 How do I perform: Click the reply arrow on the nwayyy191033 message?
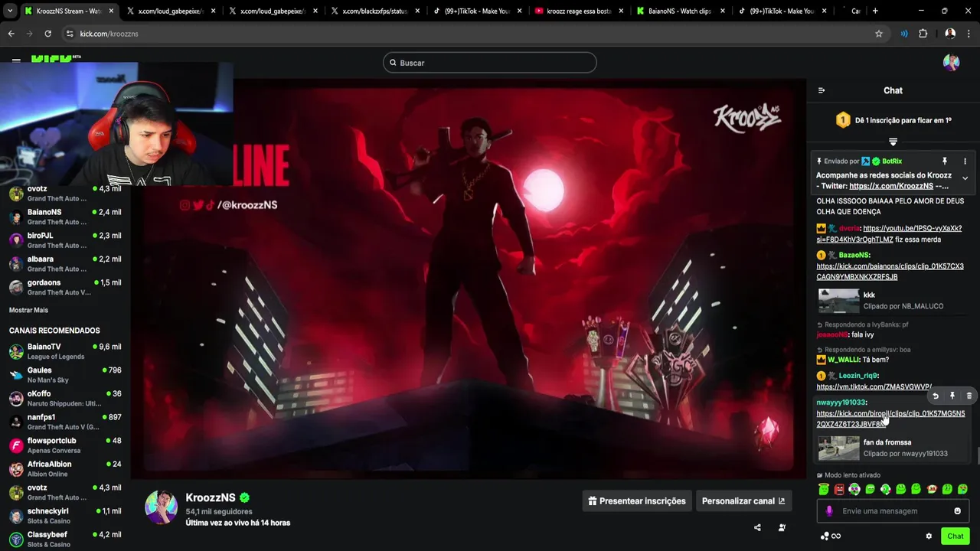[936, 396]
